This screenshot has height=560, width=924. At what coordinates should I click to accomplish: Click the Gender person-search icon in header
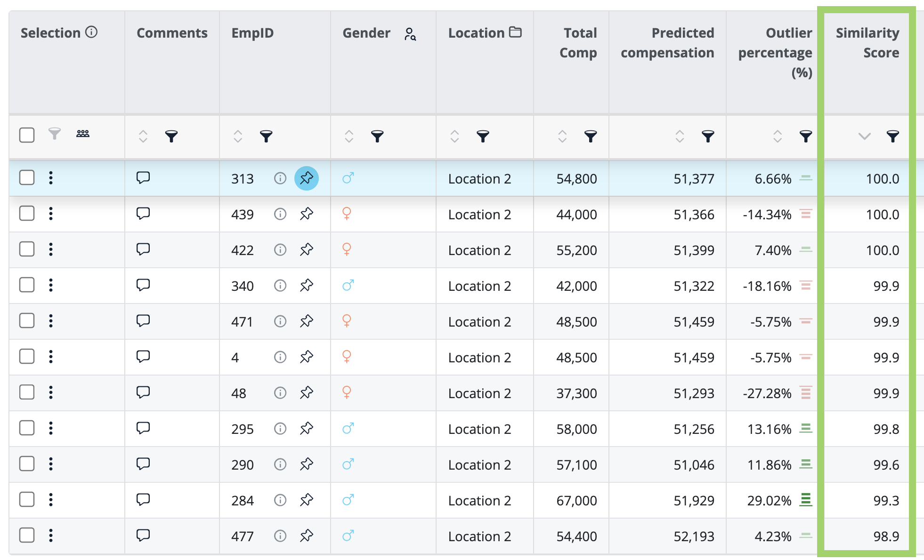click(x=410, y=34)
